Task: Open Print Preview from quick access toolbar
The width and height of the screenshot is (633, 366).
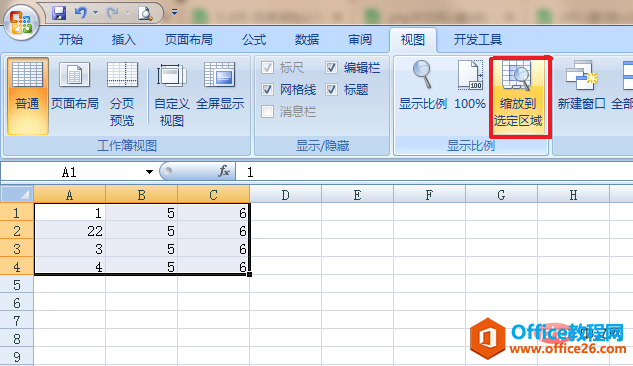Action: pyautogui.click(x=145, y=13)
